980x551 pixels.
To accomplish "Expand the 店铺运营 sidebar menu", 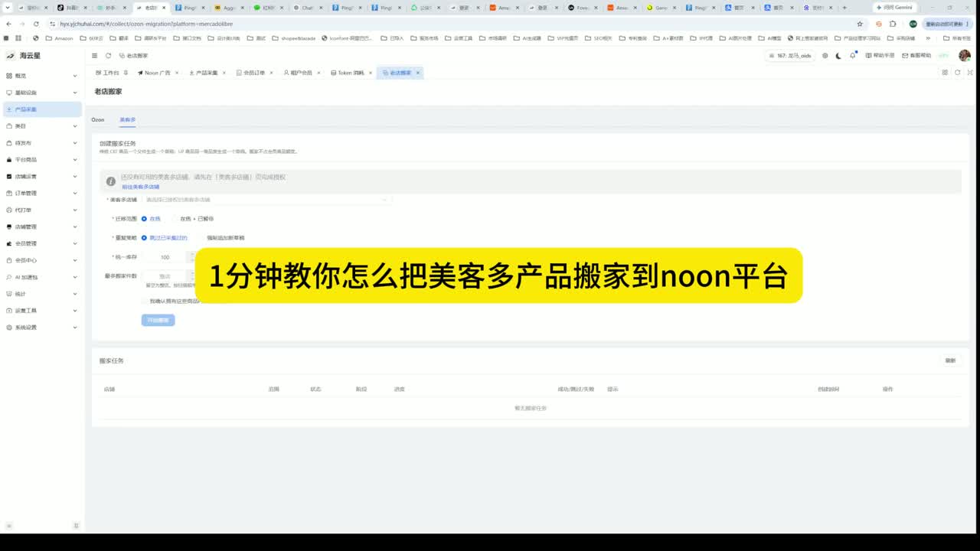I will [x=41, y=177].
